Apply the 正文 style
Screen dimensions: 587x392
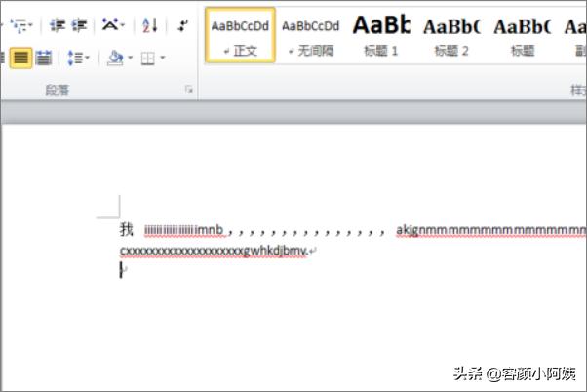click(x=240, y=35)
